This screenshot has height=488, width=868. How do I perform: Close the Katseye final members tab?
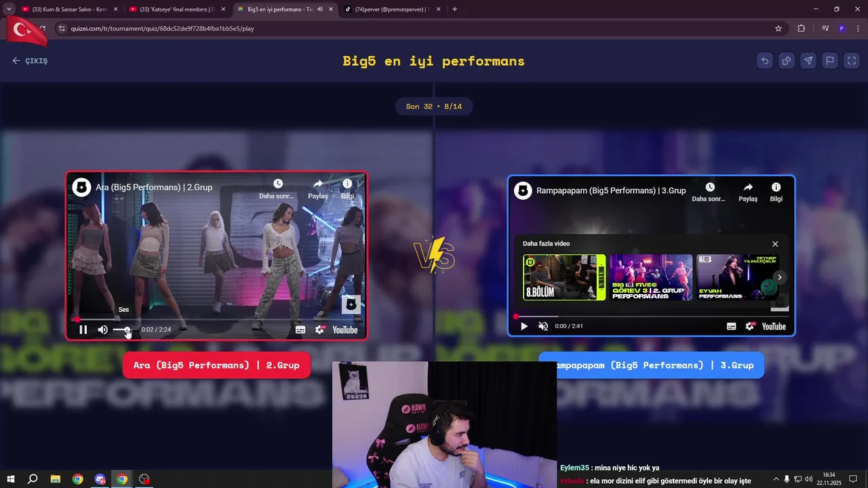223,9
